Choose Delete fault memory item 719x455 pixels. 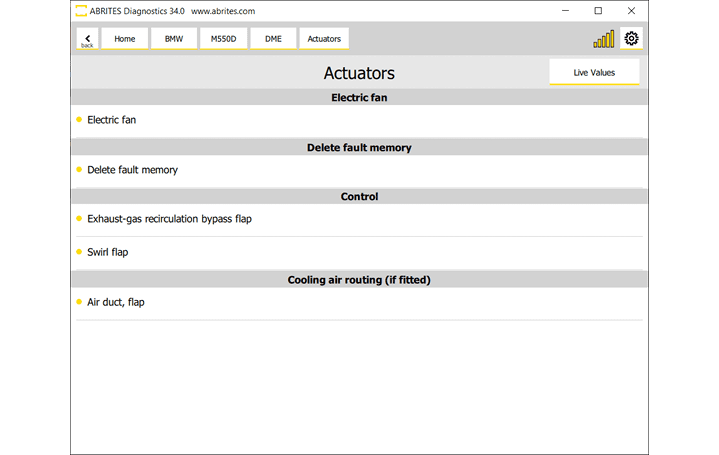(x=132, y=170)
